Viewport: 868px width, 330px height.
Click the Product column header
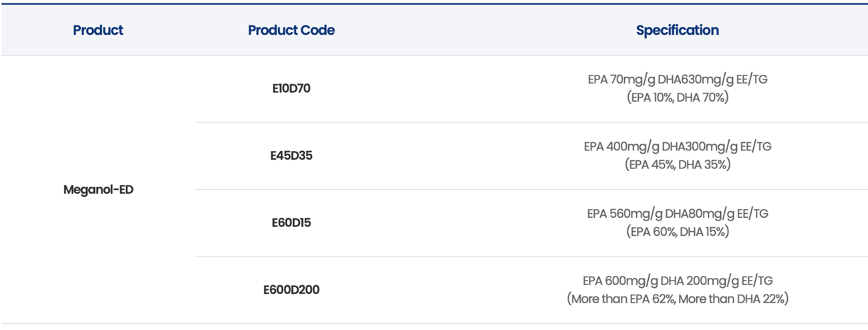98,30
